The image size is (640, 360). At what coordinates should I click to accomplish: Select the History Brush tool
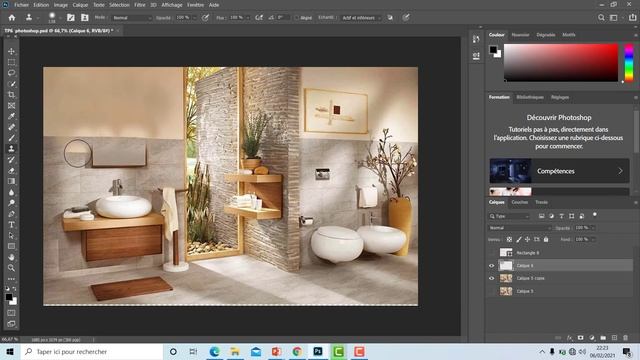coord(11,160)
